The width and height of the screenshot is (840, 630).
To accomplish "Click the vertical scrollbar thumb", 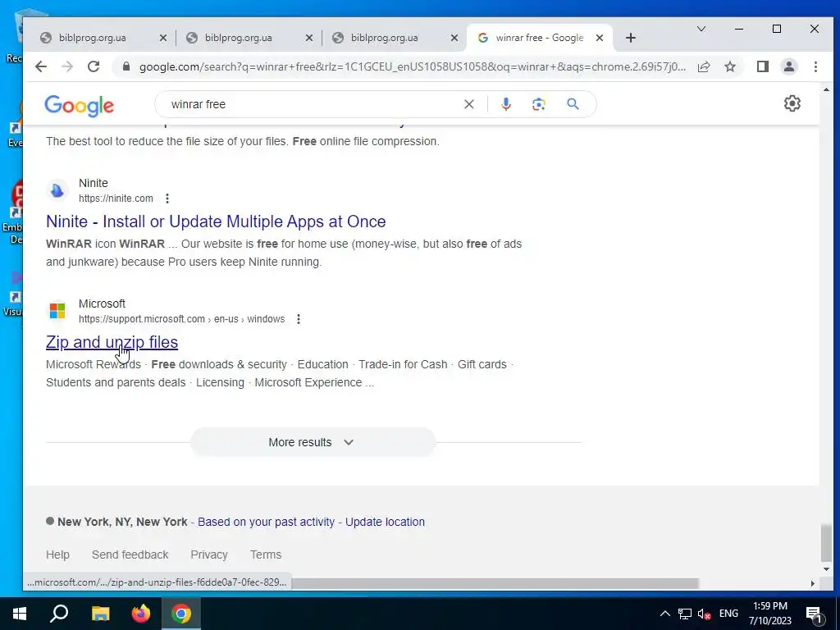I will (825, 543).
